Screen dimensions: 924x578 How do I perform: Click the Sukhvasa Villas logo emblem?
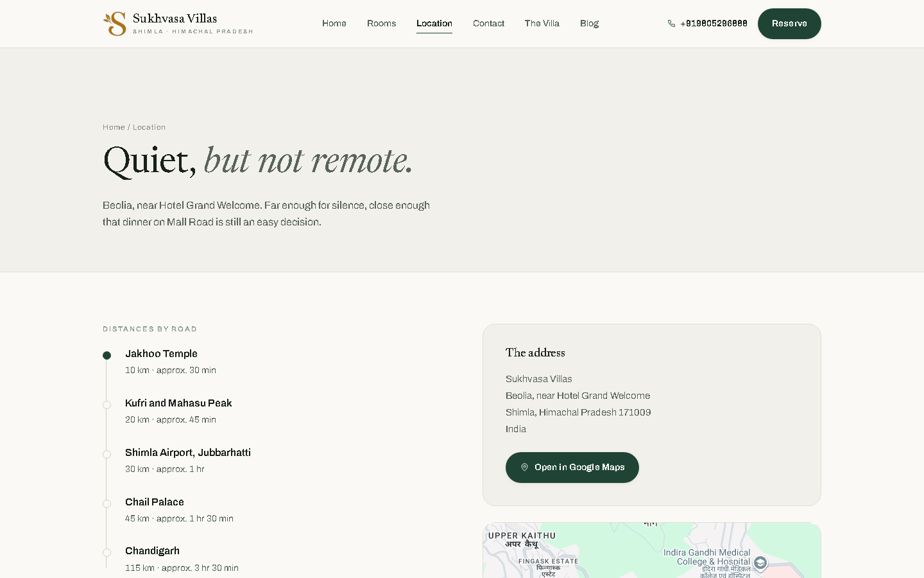pos(115,24)
